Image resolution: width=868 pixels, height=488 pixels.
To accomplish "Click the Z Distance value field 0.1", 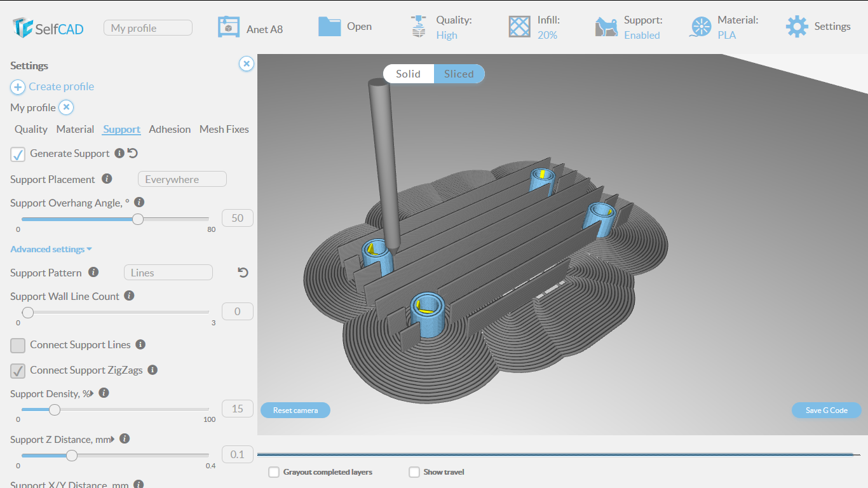I will pos(238,454).
